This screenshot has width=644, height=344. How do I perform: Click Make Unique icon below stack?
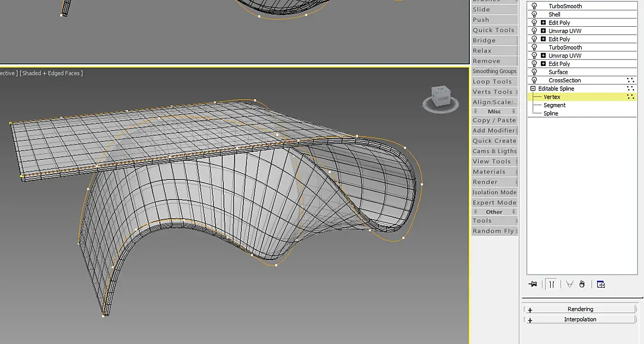[x=570, y=284]
